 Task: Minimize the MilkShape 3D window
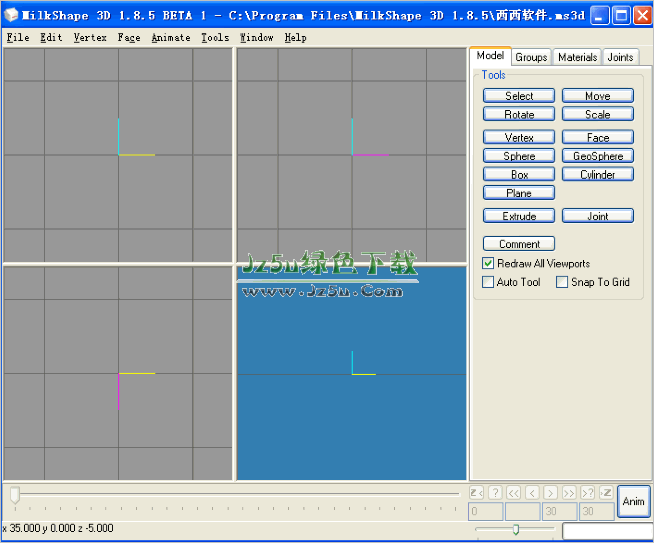600,15
